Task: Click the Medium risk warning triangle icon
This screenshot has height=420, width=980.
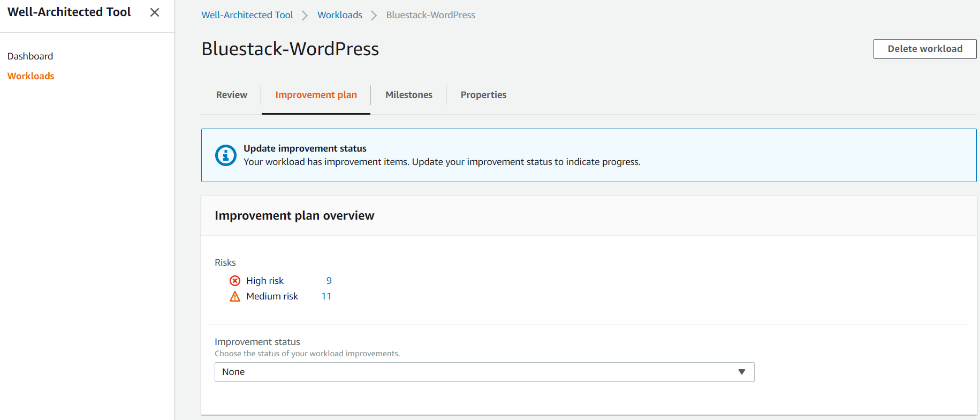Action: [235, 296]
